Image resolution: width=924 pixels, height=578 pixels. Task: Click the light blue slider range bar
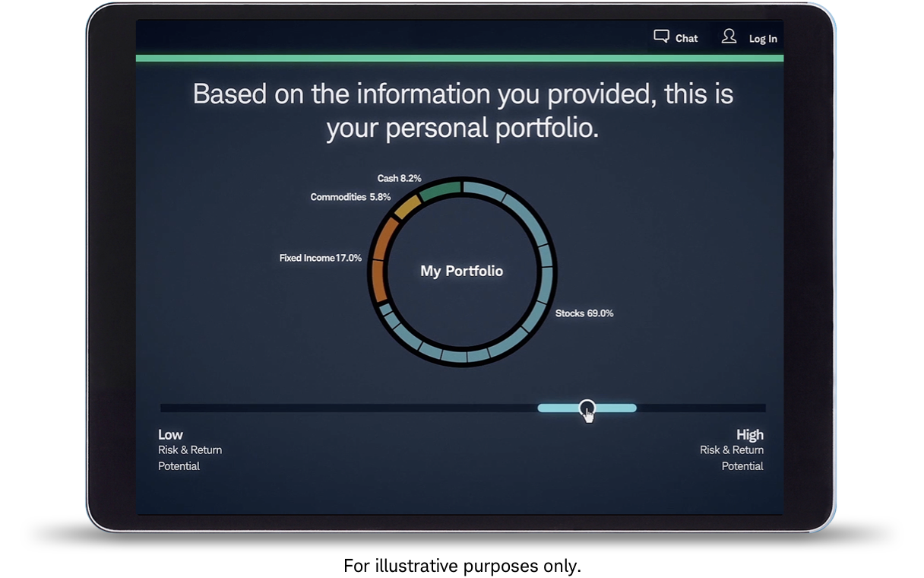coord(587,408)
